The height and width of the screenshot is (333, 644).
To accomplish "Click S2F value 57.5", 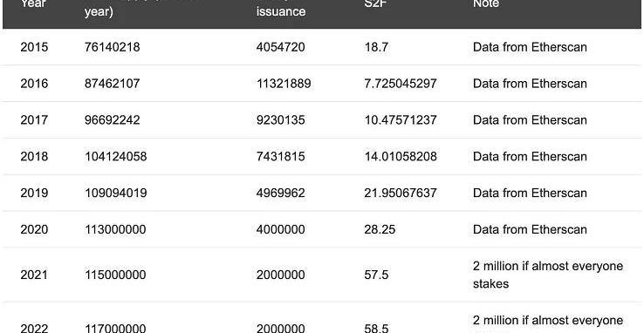I will point(376,275).
